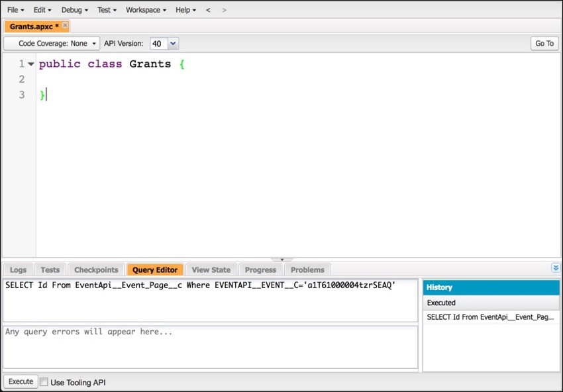
Task: Click the History panel header
Action: coord(491,287)
